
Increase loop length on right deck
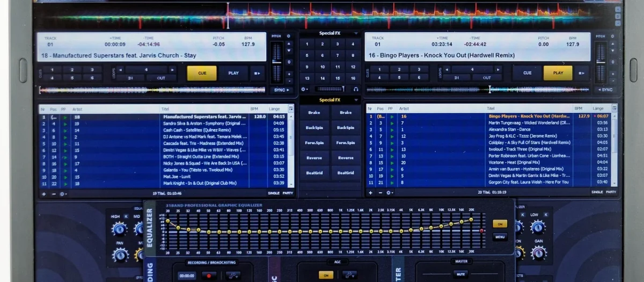click(x=497, y=70)
